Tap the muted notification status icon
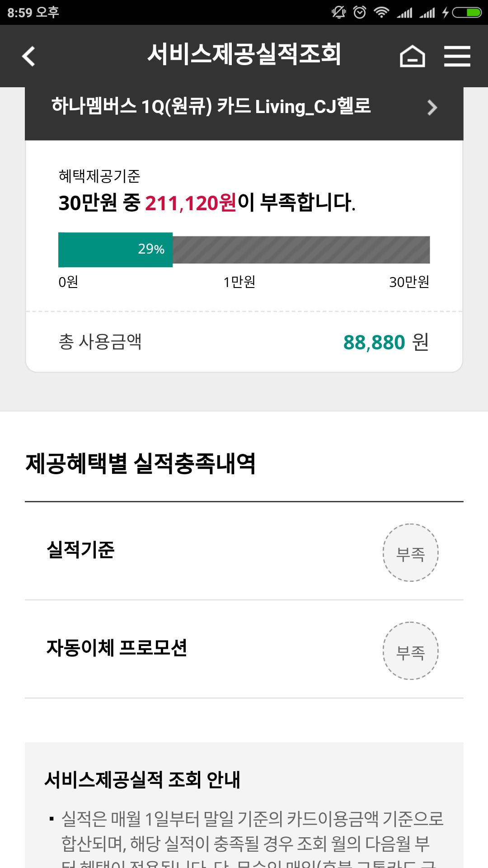Screen dimensions: 488x868 pos(338,12)
